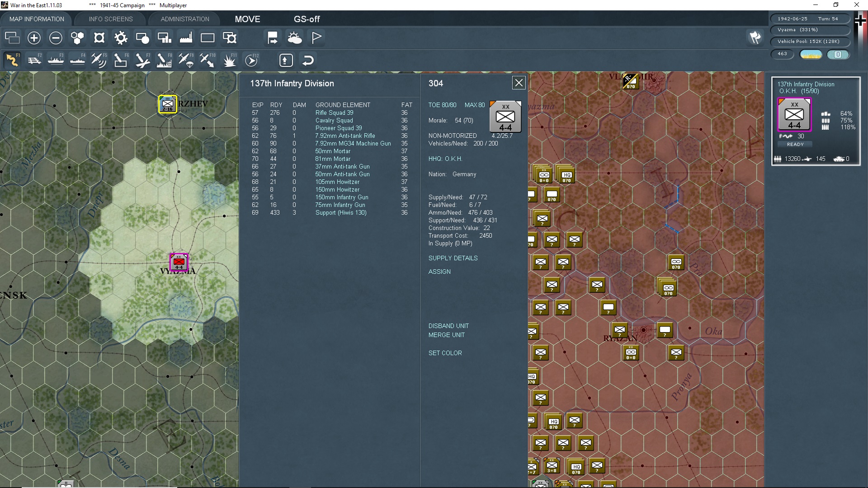Select F3 large ship mode button

56,60
